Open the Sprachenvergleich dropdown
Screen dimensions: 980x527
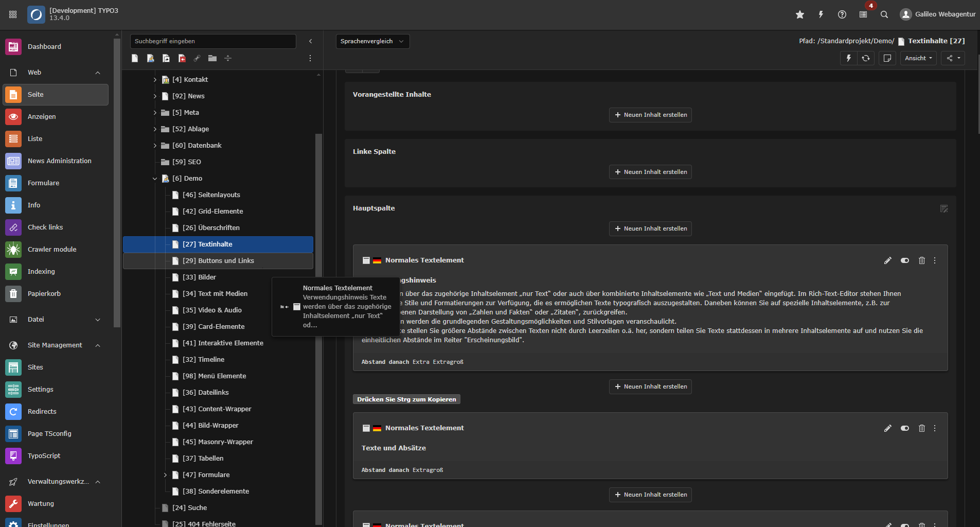pyautogui.click(x=372, y=41)
